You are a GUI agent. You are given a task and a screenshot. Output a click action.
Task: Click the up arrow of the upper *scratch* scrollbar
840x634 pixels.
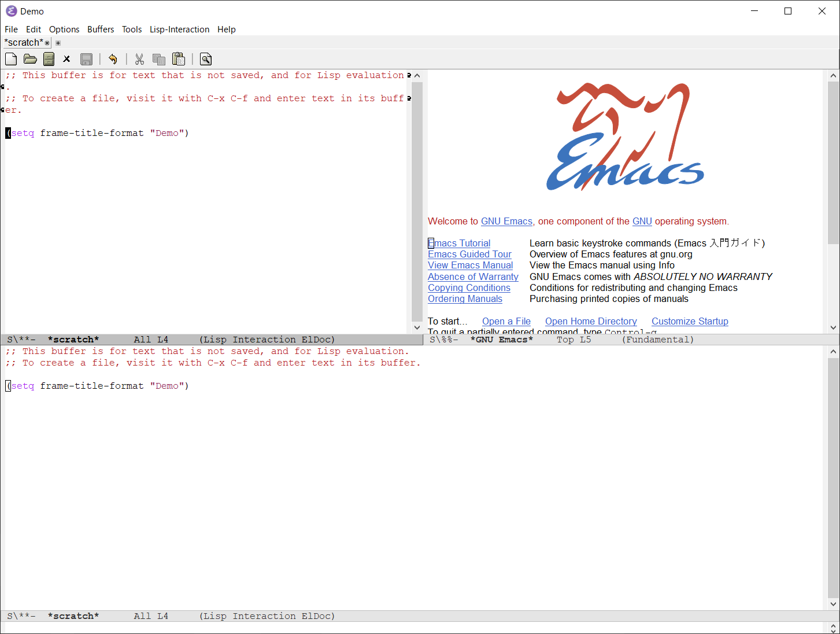tap(417, 76)
